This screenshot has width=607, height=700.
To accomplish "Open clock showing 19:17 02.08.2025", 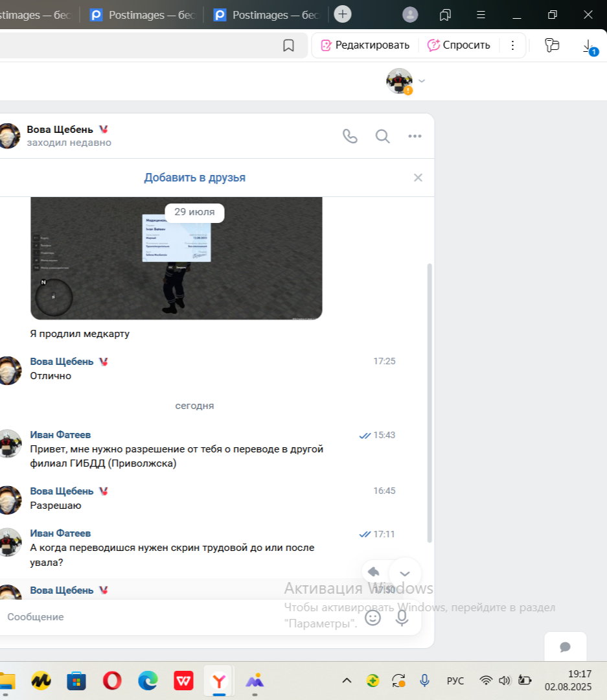I will (567, 681).
